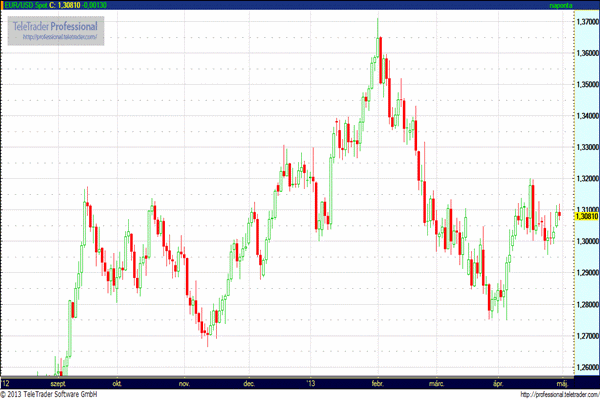Select the 1,28000 price axis label

(587, 304)
